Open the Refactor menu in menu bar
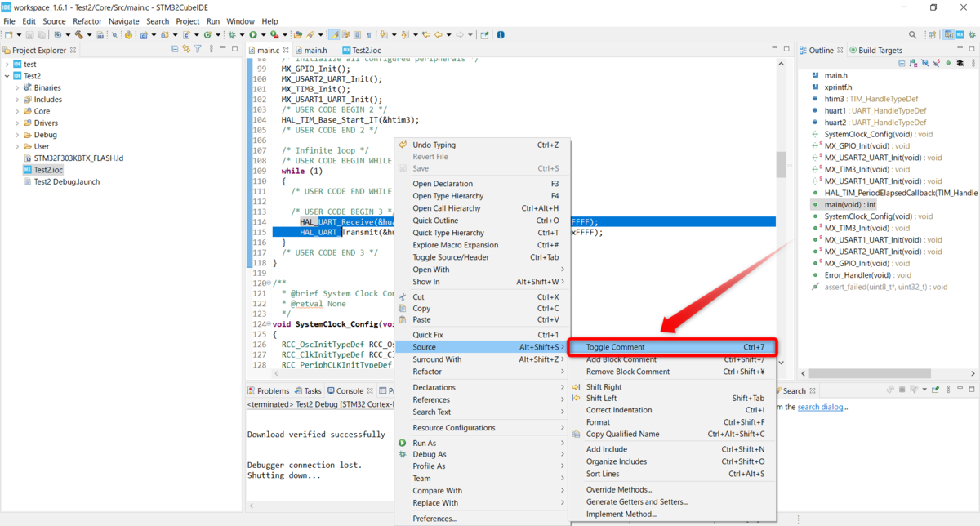Screen dimensions: 980x526 (87, 21)
